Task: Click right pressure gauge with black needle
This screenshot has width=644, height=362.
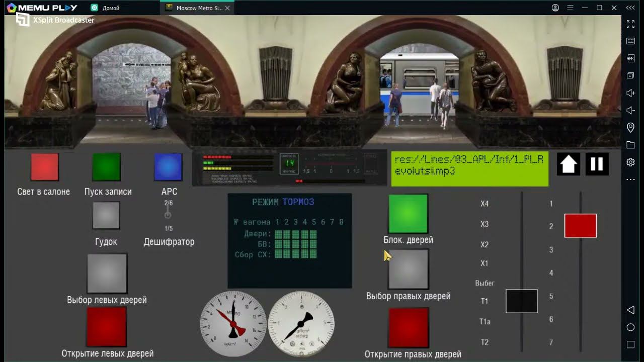Action: tap(301, 323)
